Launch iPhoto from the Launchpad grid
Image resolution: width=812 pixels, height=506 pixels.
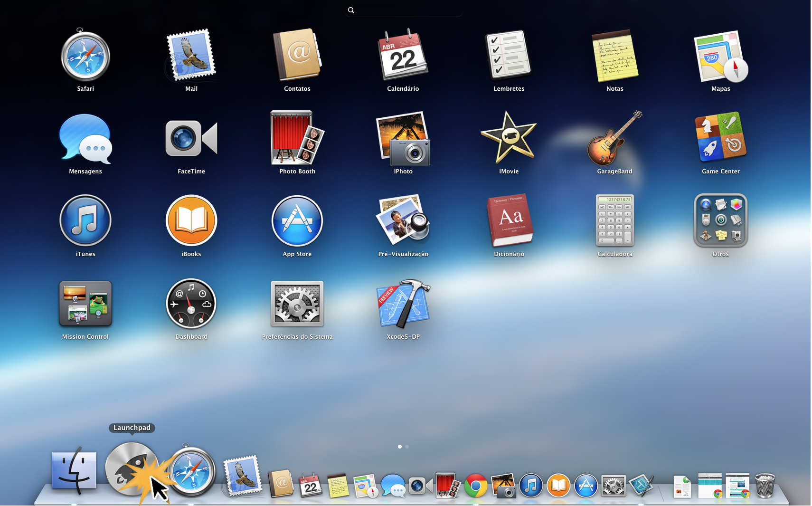pyautogui.click(x=403, y=138)
